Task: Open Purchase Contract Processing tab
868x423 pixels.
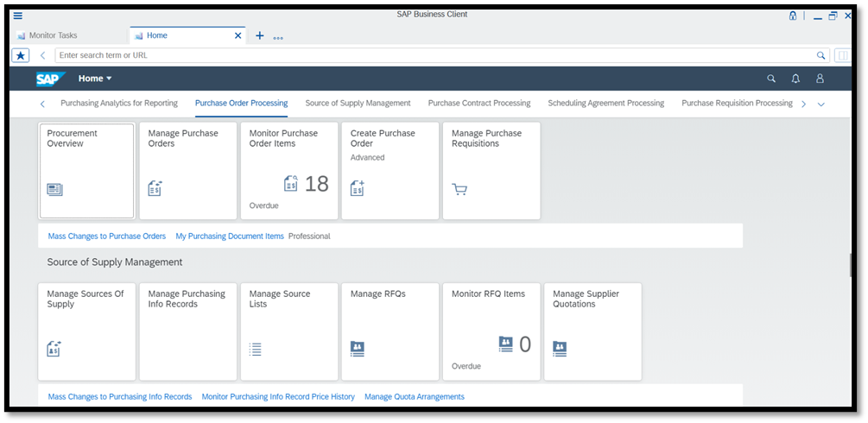Action: coord(479,103)
